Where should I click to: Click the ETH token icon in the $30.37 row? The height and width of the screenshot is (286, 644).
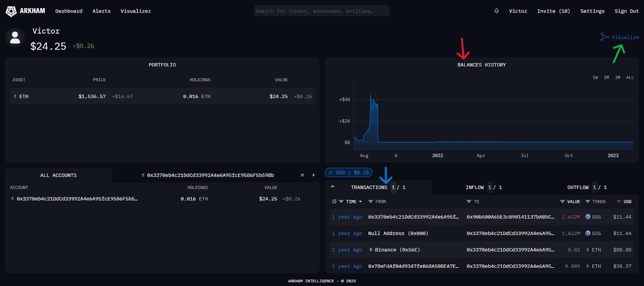(x=588, y=266)
